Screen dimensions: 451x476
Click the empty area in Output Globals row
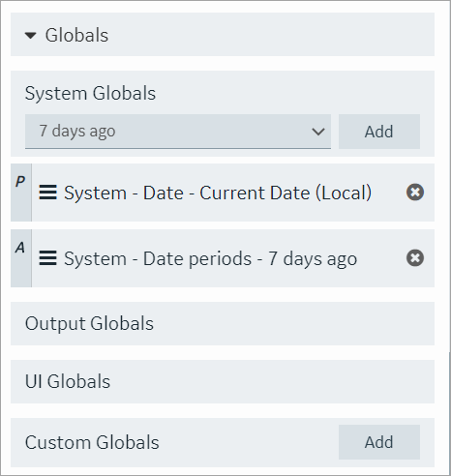pos(290,323)
